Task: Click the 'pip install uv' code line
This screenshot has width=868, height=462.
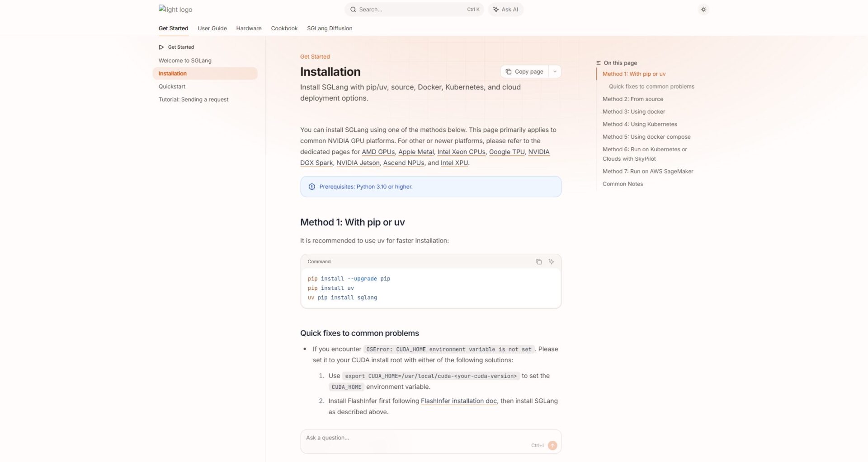Action: [331, 288]
